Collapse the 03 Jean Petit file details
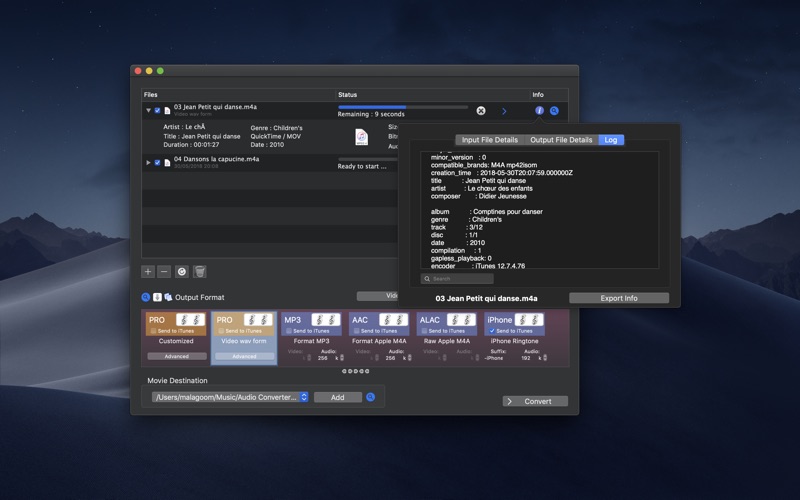This screenshot has width=800, height=500. point(148,110)
